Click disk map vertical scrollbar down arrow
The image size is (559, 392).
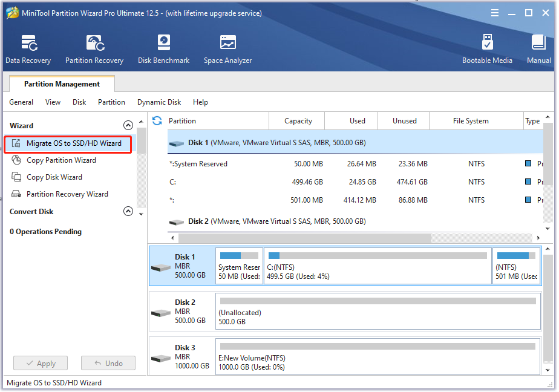click(x=548, y=370)
